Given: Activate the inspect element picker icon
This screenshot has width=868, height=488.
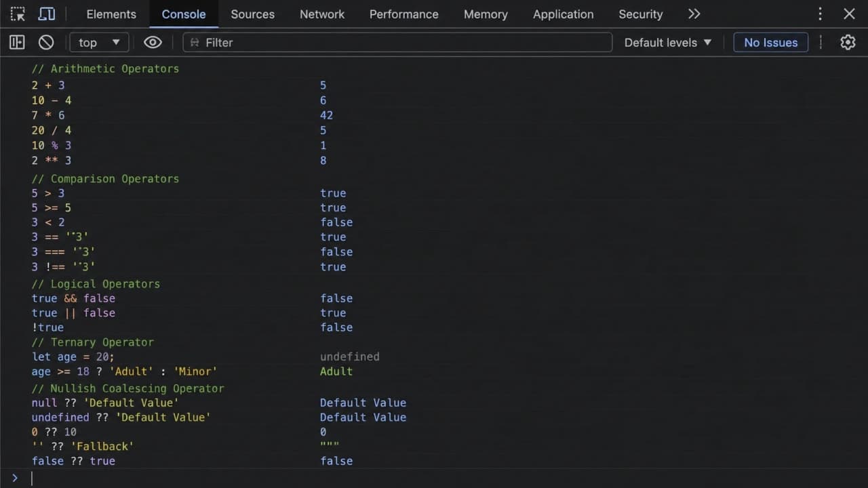Looking at the screenshot, I should tap(18, 14).
